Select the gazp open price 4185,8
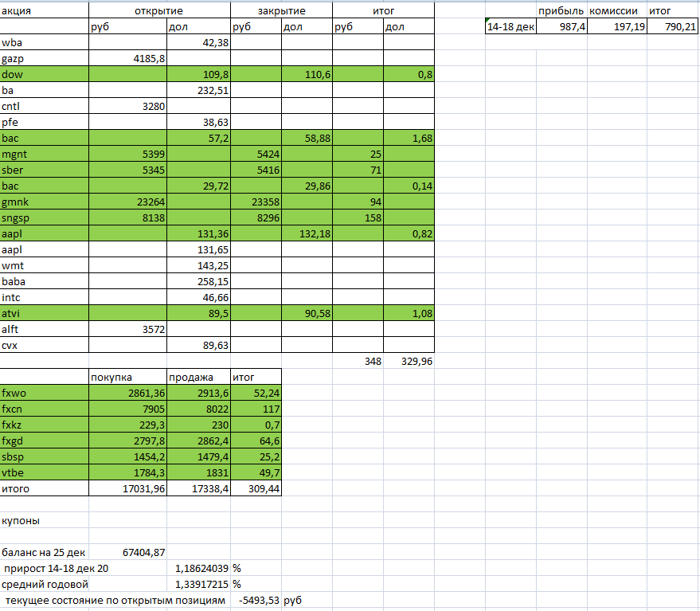Image resolution: width=700 pixels, height=611 pixels. click(127, 58)
